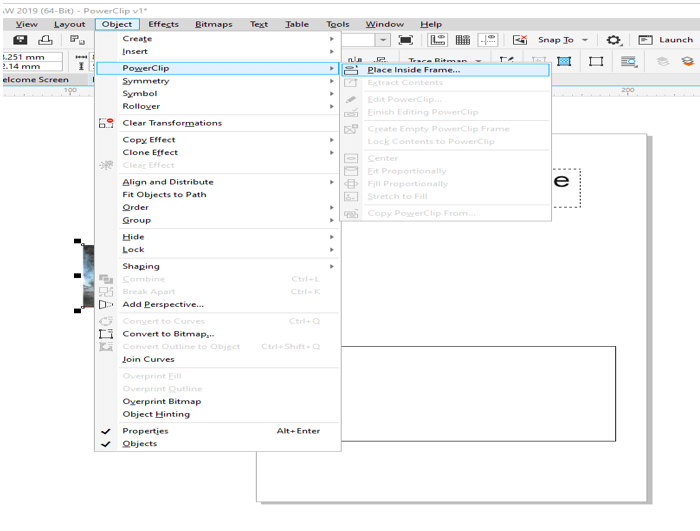Expand the Symmetry submenu
Screen dimensions: 700x531
click(x=218, y=81)
